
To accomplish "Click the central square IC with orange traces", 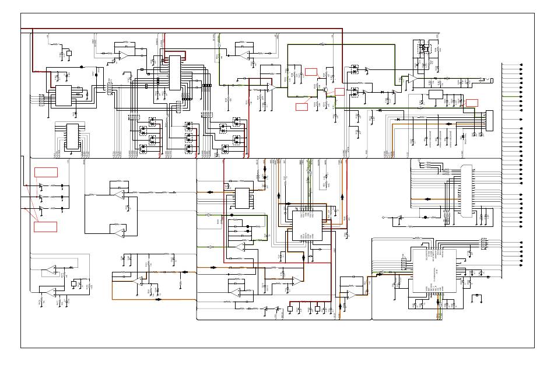I will pos(307,226).
